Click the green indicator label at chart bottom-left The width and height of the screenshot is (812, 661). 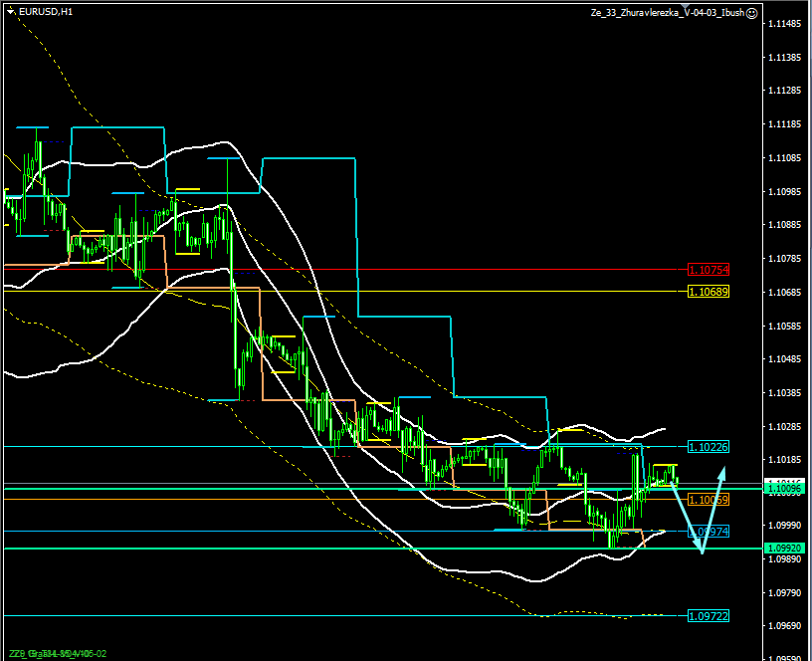[58, 654]
